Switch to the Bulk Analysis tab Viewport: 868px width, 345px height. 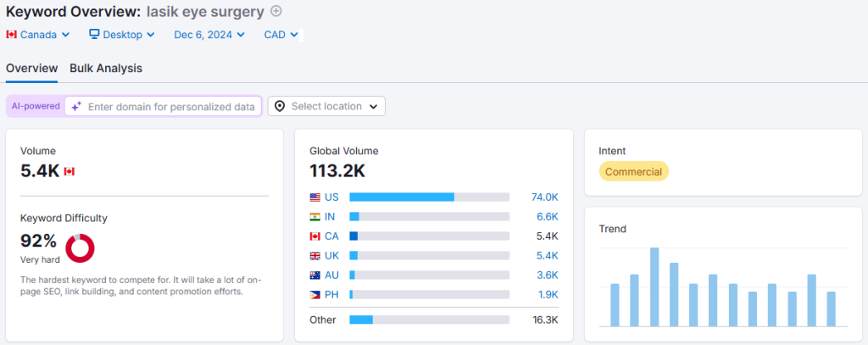pyautogui.click(x=106, y=68)
